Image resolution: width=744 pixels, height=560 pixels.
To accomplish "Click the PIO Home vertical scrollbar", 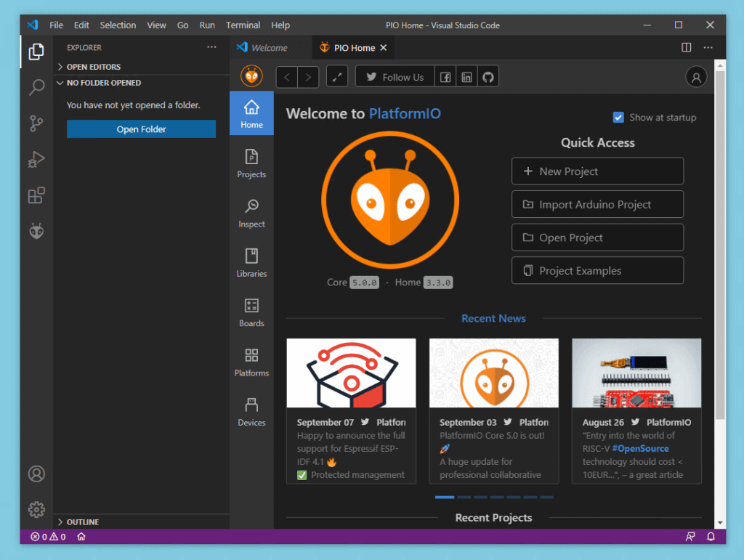I will [720, 245].
